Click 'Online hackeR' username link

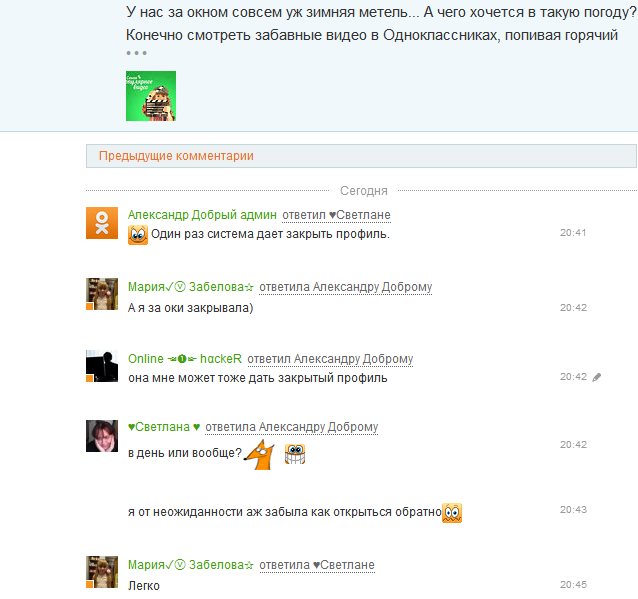tap(185, 359)
